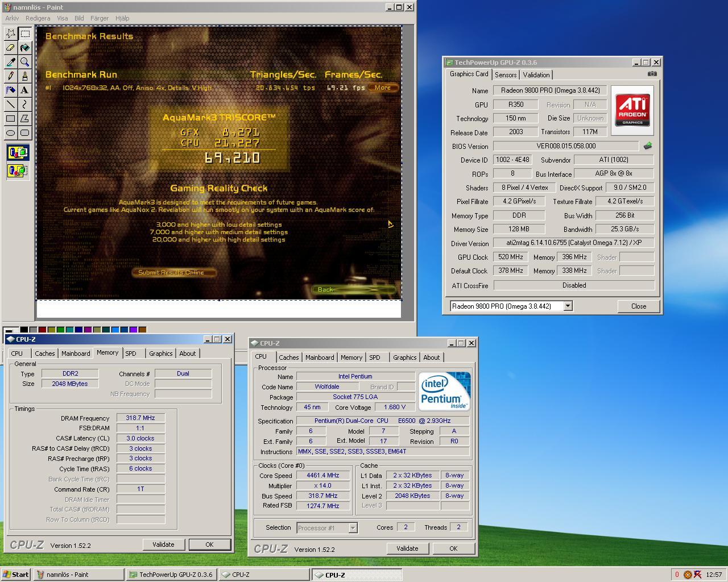This screenshot has width=728, height=582.
Task: Select the Airbrush spray tool
Action: (x=11, y=90)
